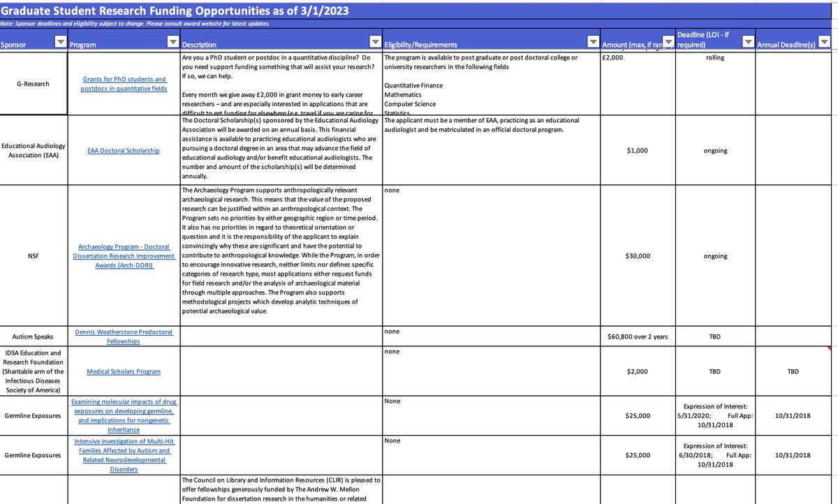
Task: Select the Autism Speaks sponsor cell
Action: tap(33, 336)
